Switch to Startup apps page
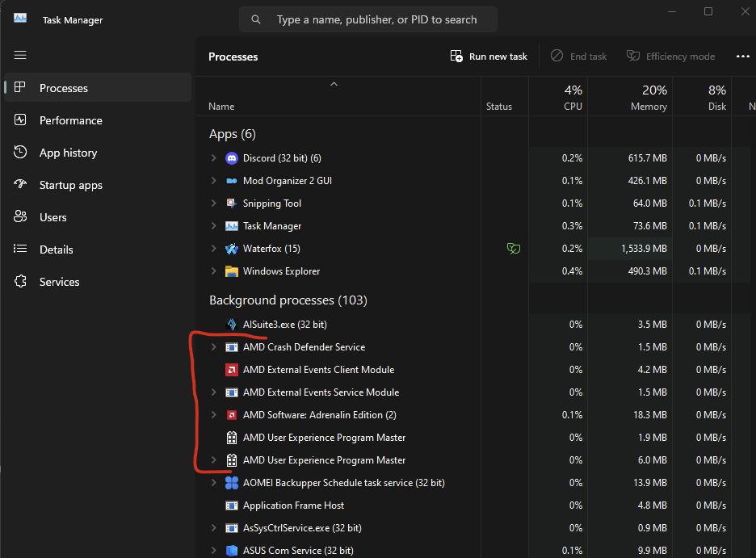Screen dimensions: 756x558 71,185
